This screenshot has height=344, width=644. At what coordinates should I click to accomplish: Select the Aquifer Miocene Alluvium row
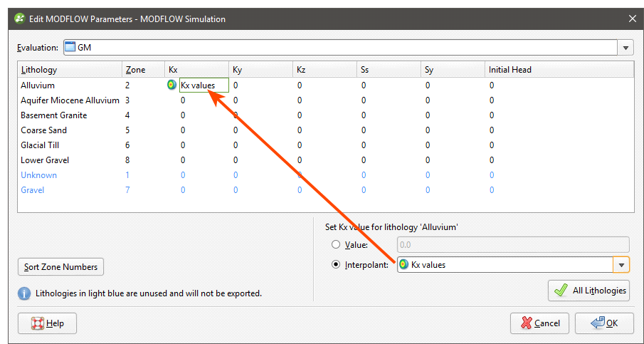click(326, 100)
